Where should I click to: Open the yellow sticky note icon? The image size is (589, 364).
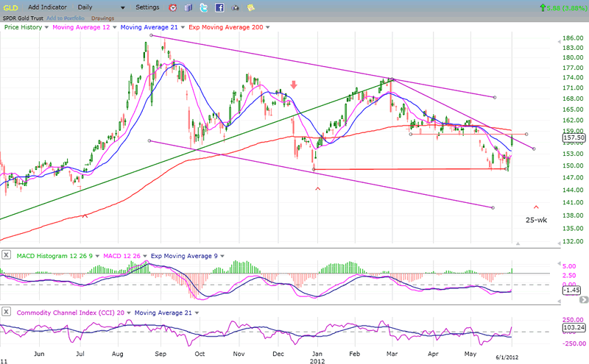[250, 7]
